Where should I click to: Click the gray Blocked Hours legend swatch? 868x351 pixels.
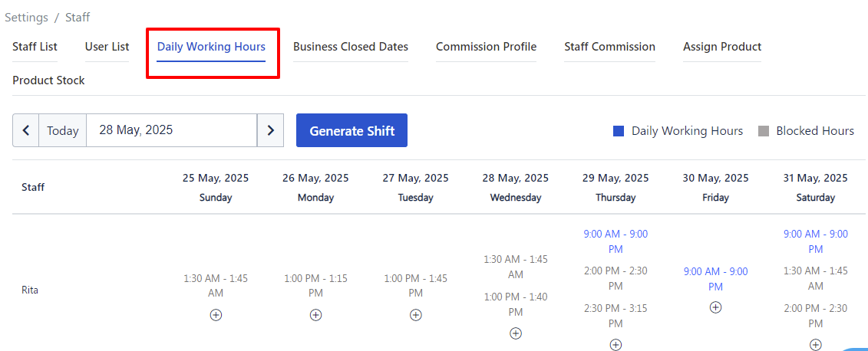tap(764, 131)
